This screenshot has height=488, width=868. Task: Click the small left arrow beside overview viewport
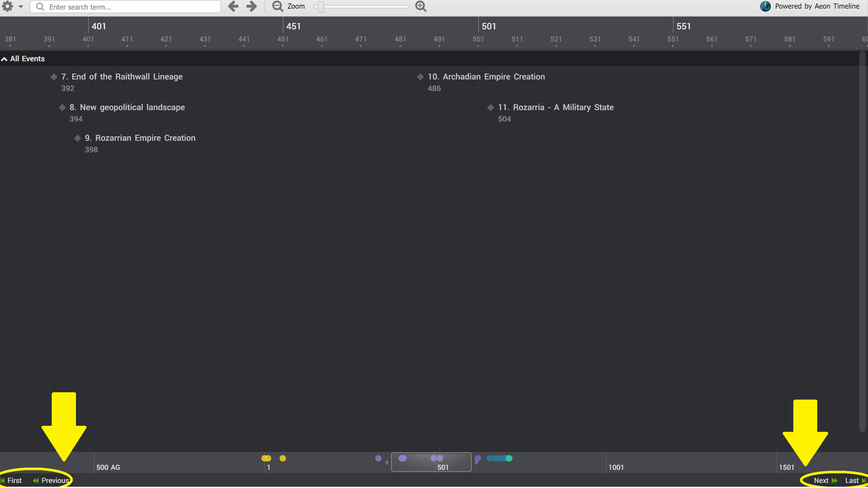coord(387,462)
